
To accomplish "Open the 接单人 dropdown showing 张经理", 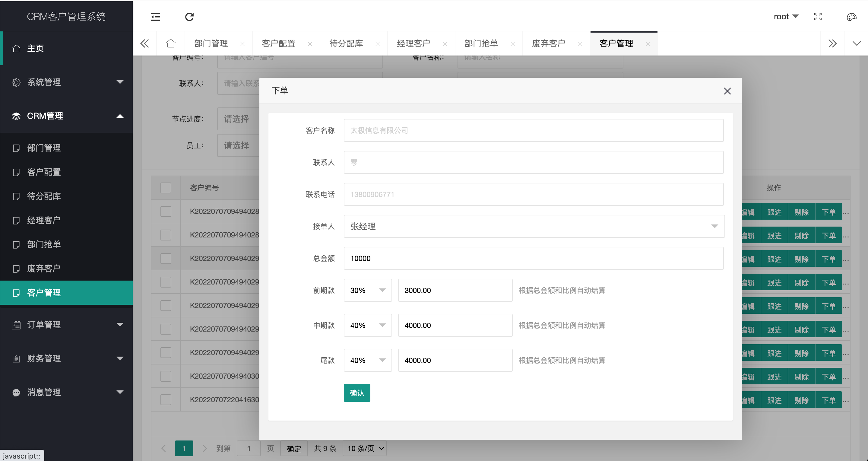I will pyautogui.click(x=534, y=226).
